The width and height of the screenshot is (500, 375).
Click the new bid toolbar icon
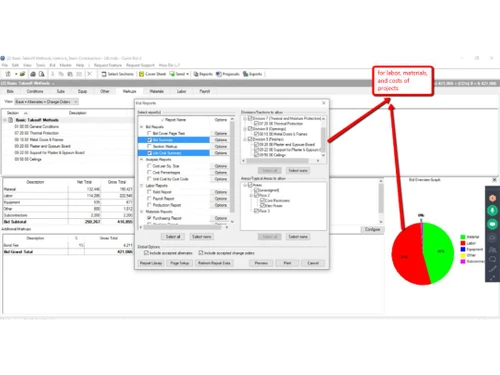pyautogui.click(x=8, y=74)
